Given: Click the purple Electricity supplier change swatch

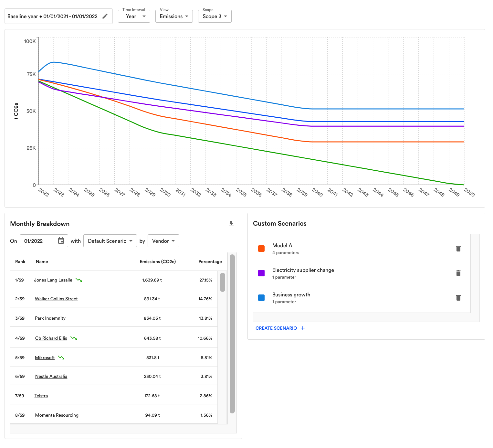Looking at the screenshot, I should (x=261, y=273).
